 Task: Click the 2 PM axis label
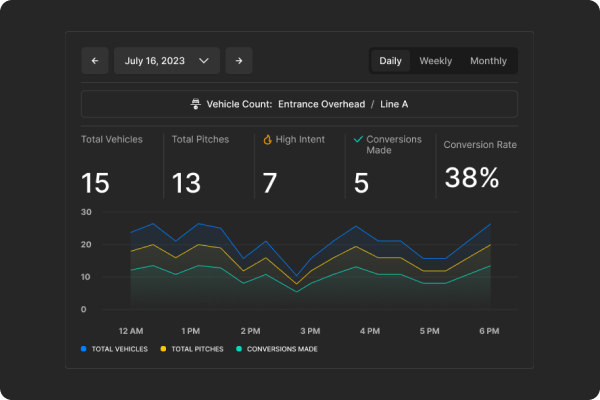click(x=250, y=331)
